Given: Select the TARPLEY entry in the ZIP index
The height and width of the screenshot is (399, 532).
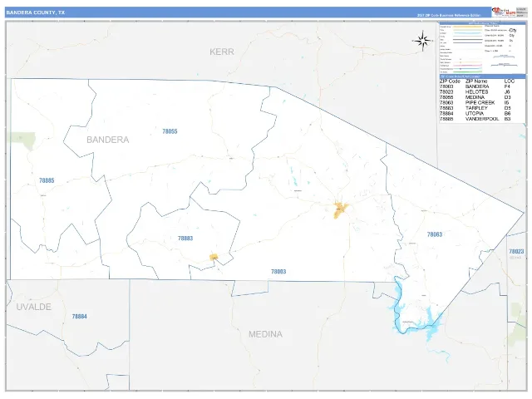Looking at the screenshot, I should pyautogui.click(x=476, y=108).
